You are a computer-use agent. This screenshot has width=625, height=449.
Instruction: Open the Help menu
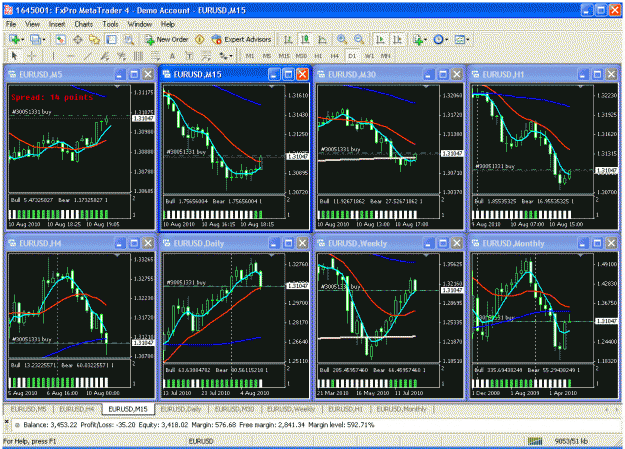[x=168, y=24]
